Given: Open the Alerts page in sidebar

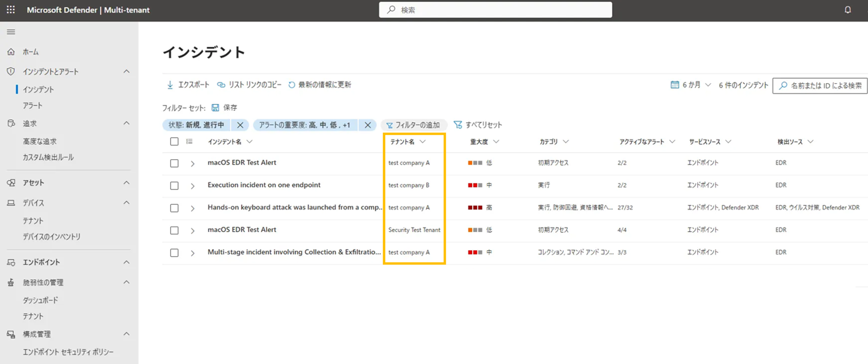Looking at the screenshot, I should (x=33, y=106).
